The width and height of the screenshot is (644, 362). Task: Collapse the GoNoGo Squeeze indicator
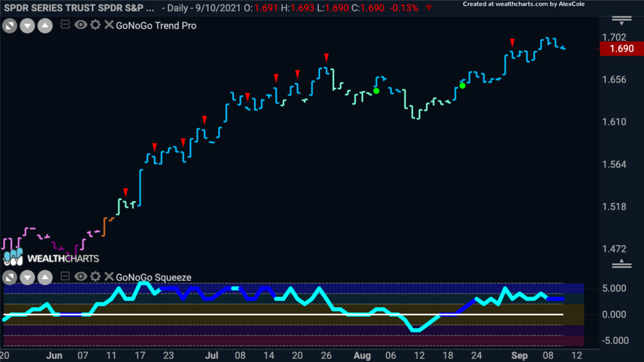[x=65, y=277]
